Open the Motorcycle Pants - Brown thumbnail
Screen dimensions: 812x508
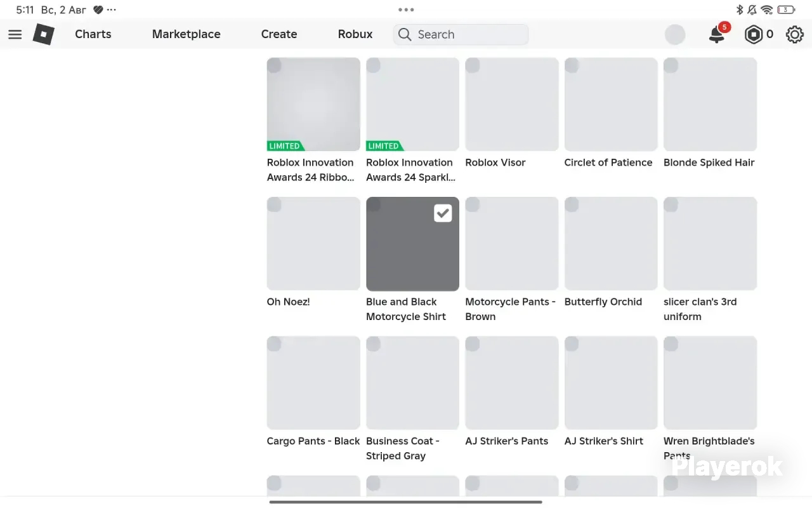512,244
